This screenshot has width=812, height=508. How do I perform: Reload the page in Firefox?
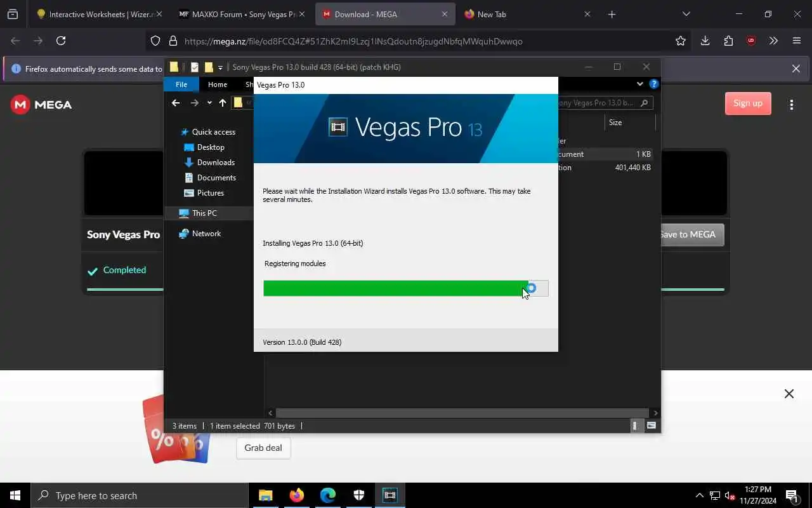pyautogui.click(x=61, y=41)
